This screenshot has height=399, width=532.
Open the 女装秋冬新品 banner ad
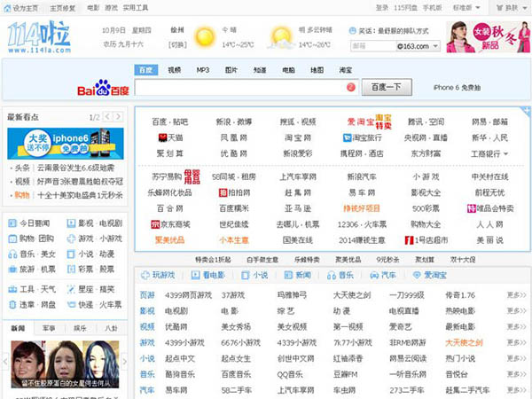(488, 36)
